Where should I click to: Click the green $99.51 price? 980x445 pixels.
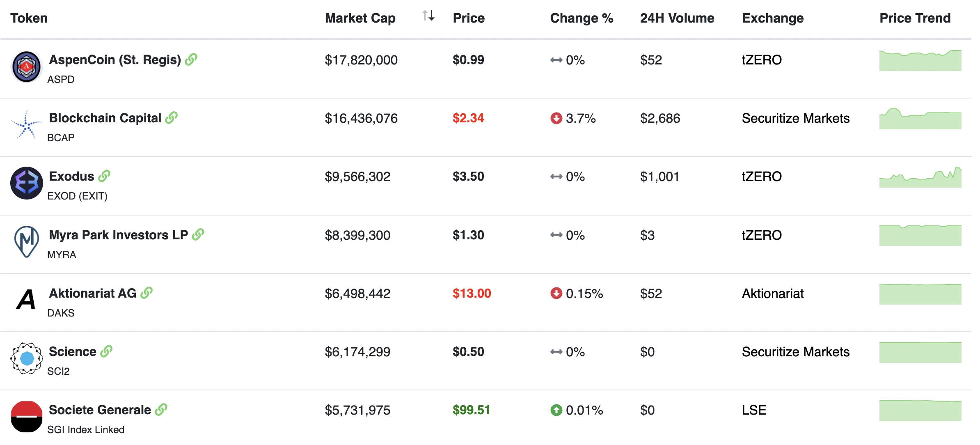(472, 410)
